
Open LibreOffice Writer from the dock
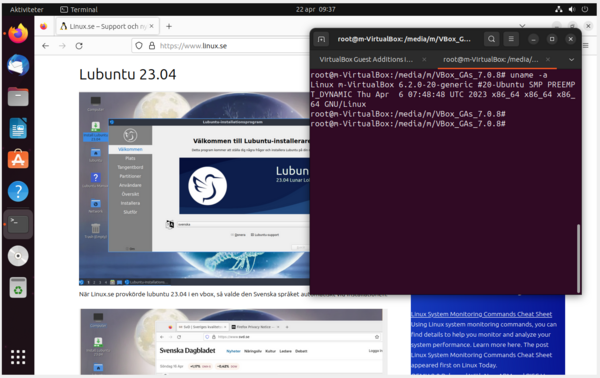point(18,128)
